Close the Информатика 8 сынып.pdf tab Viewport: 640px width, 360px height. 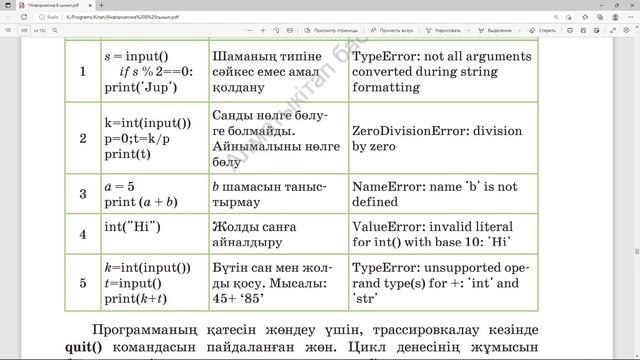coord(90,5)
